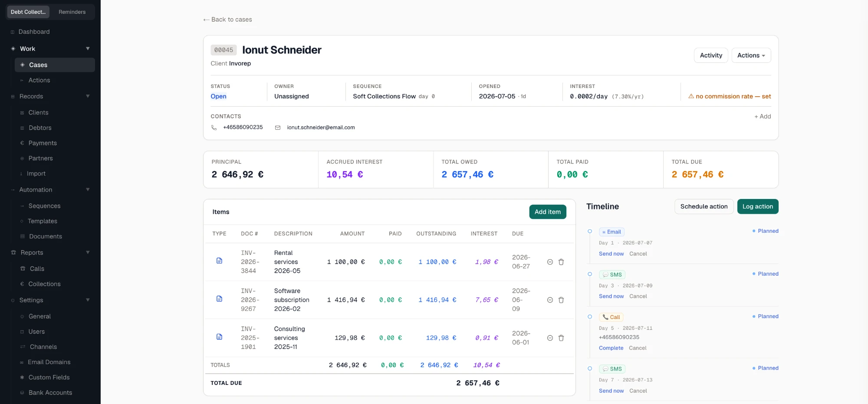The image size is (868, 404).
Task: Send the Day 1 email now
Action: tap(611, 254)
